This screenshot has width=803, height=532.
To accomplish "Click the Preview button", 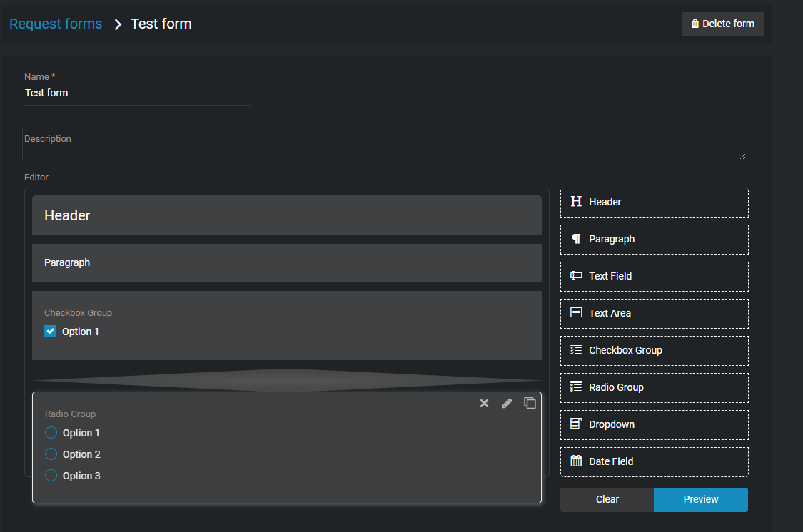I will (700, 499).
